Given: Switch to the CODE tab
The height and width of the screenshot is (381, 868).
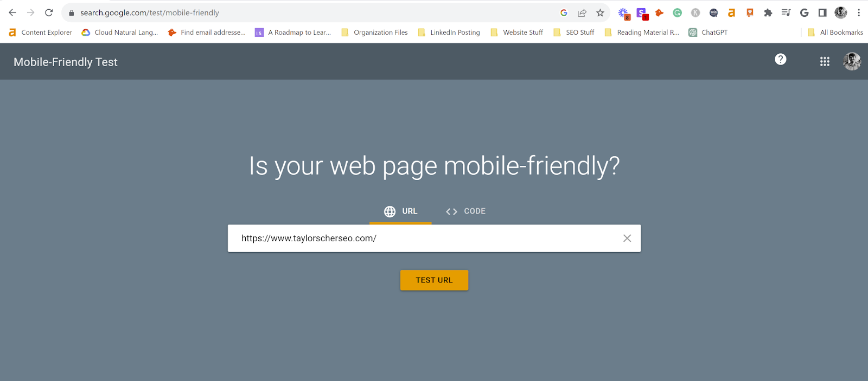Looking at the screenshot, I should pyautogui.click(x=465, y=211).
